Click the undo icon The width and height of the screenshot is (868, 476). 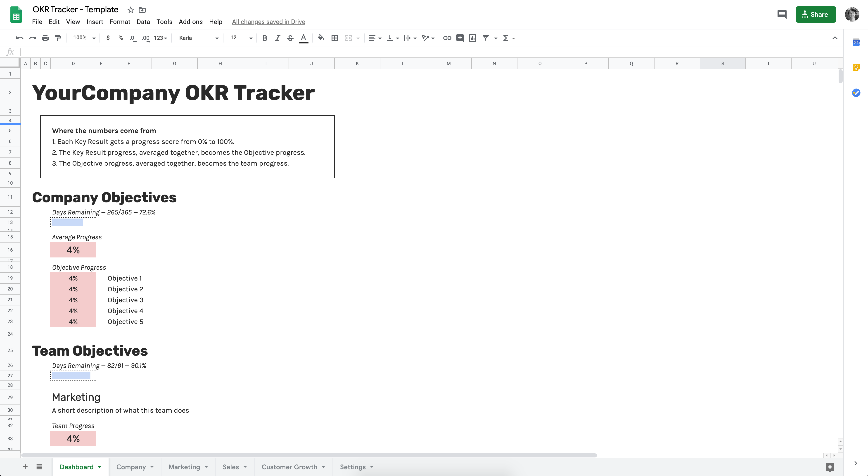(x=19, y=38)
